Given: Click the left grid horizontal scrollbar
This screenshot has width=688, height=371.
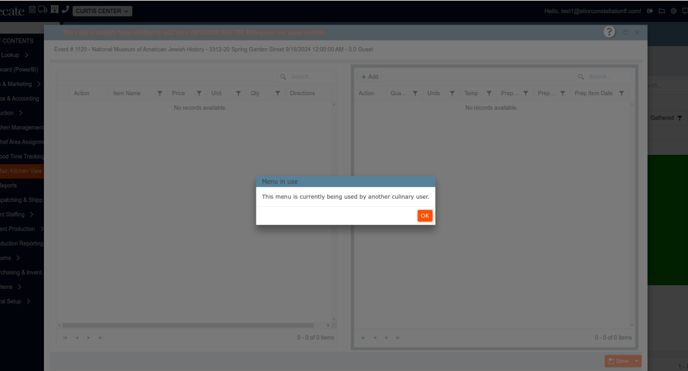Looking at the screenshot, I should [188, 325].
